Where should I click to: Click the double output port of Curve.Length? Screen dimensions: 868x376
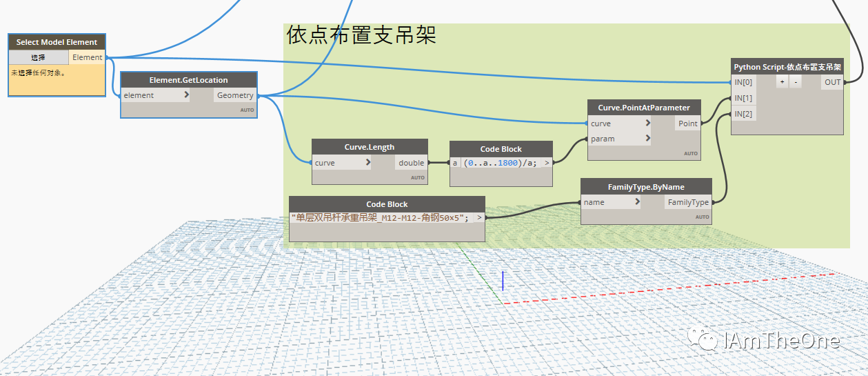click(412, 163)
